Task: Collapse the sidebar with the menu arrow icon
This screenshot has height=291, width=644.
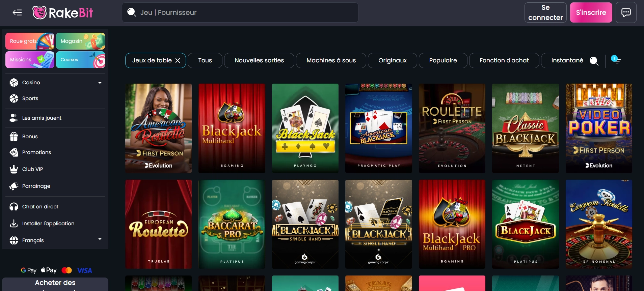Action: 17,13
